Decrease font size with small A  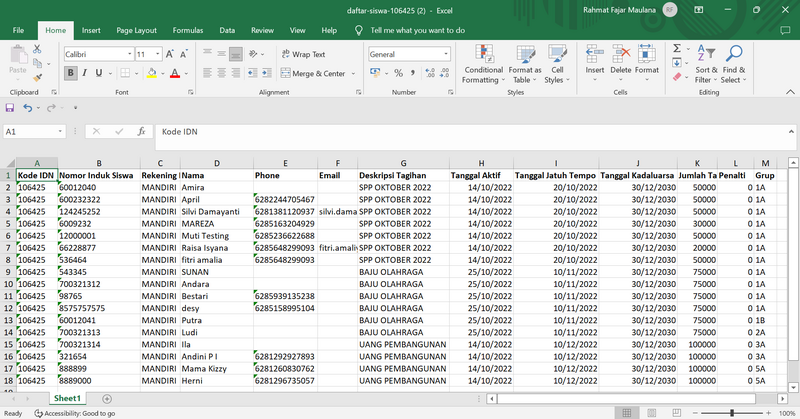(x=184, y=54)
